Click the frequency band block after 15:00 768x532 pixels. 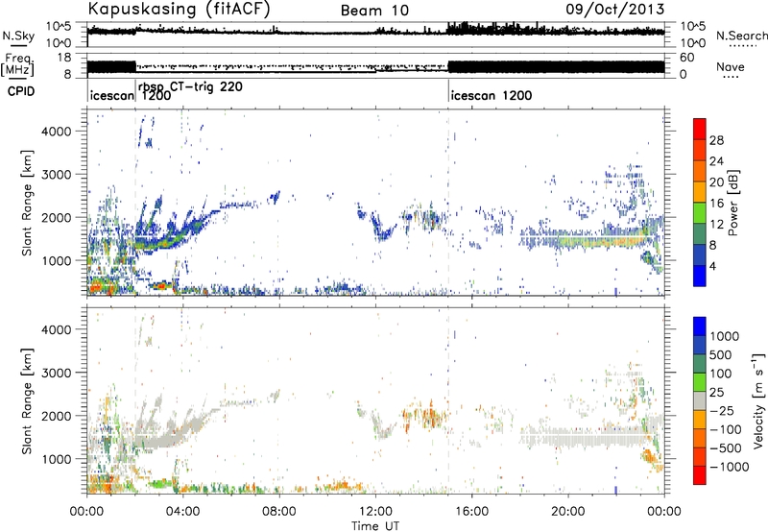point(557,67)
